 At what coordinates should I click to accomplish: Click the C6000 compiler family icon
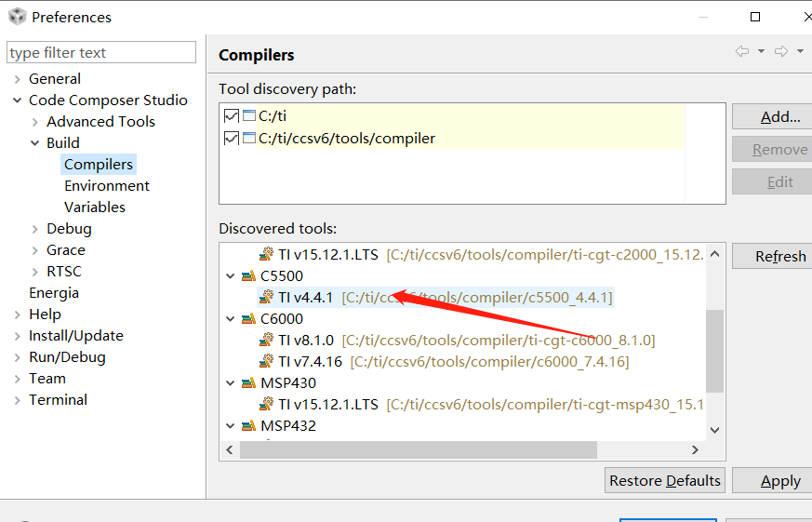pos(248,319)
